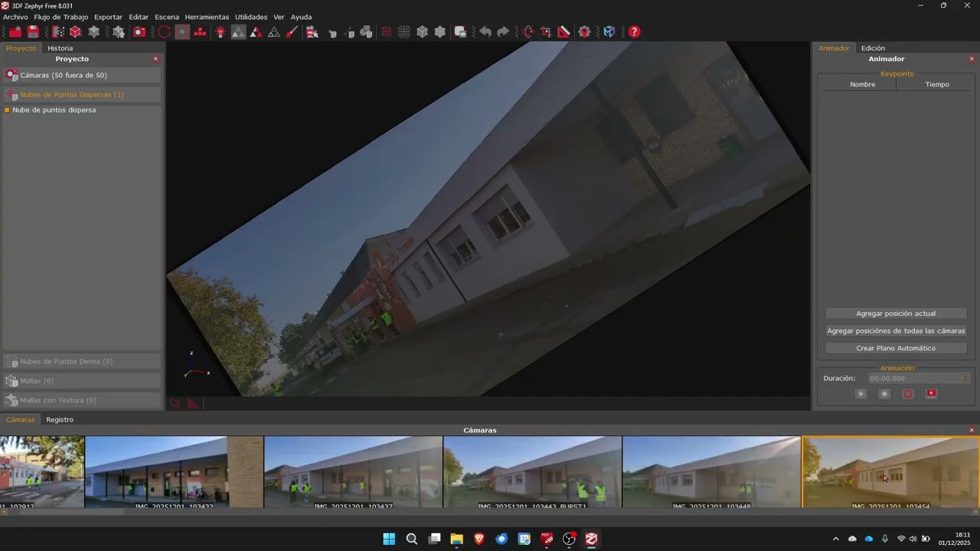Click the gray wireframe cube icon
Image resolution: width=980 pixels, height=551 pixels.
(440, 31)
